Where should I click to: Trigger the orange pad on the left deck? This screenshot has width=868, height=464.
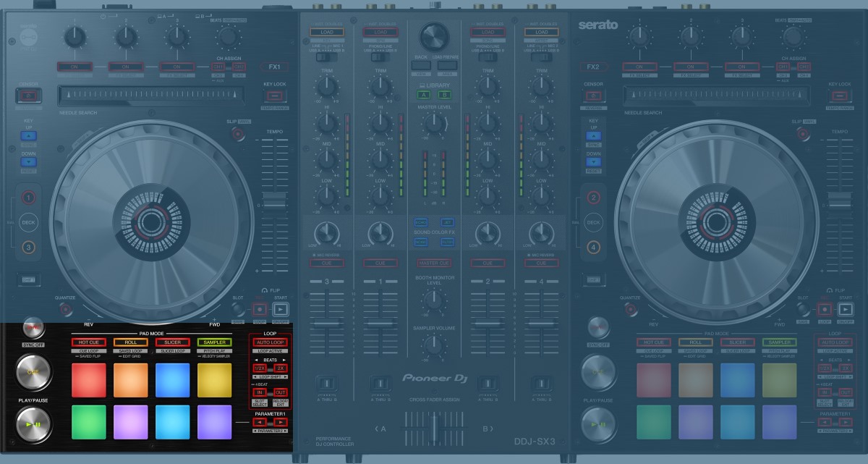click(x=131, y=380)
